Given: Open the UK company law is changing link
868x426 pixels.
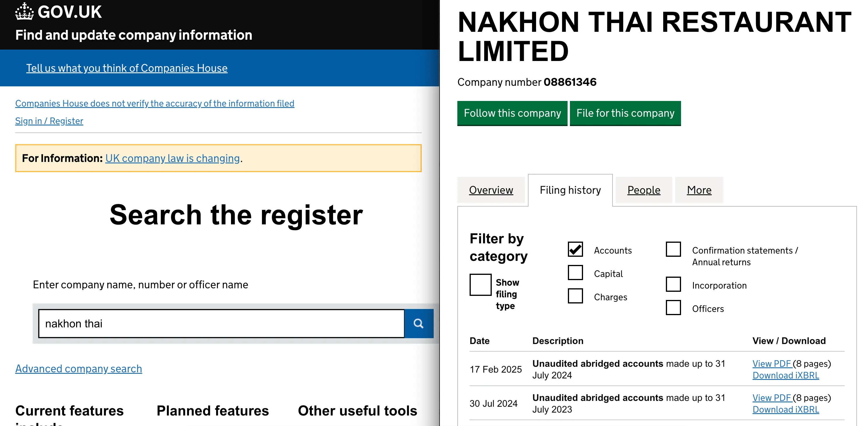Looking at the screenshot, I should pyautogui.click(x=172, y=158).
